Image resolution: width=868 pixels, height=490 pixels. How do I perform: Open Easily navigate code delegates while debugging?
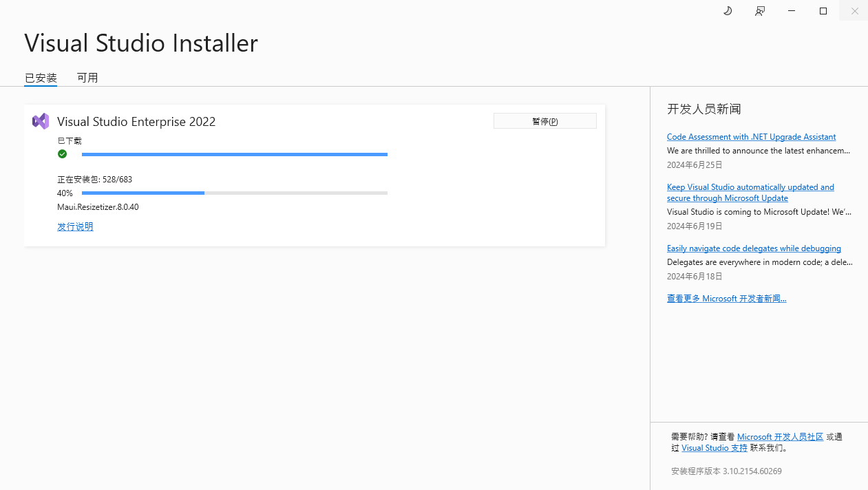754,248
